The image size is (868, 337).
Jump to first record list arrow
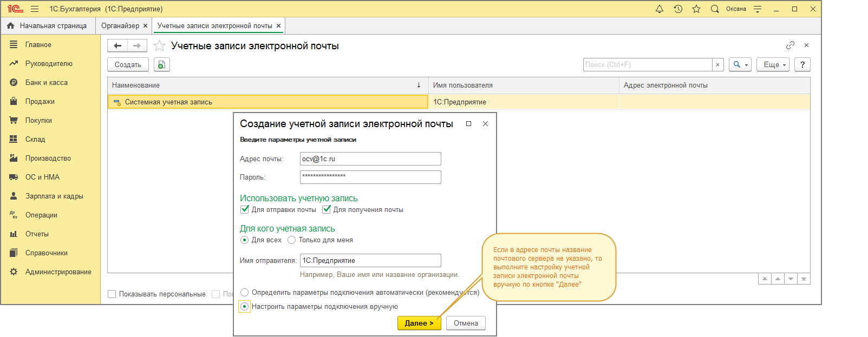(x=765, y=279)
